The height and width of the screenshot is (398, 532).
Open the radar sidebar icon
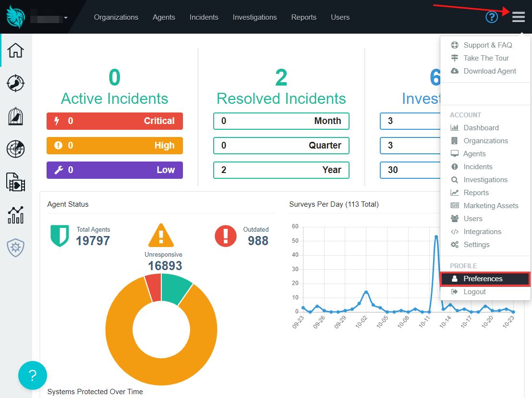(x=16, y=149)
